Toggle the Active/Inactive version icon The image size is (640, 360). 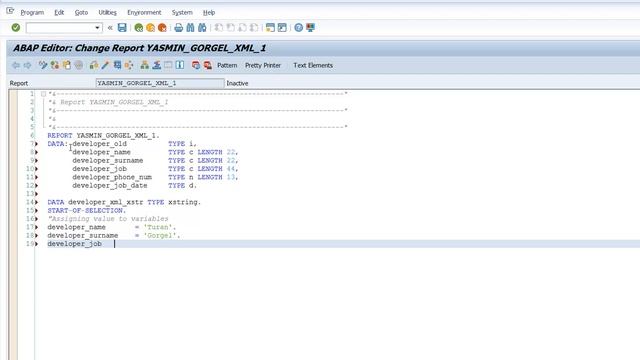pos(55,65)
